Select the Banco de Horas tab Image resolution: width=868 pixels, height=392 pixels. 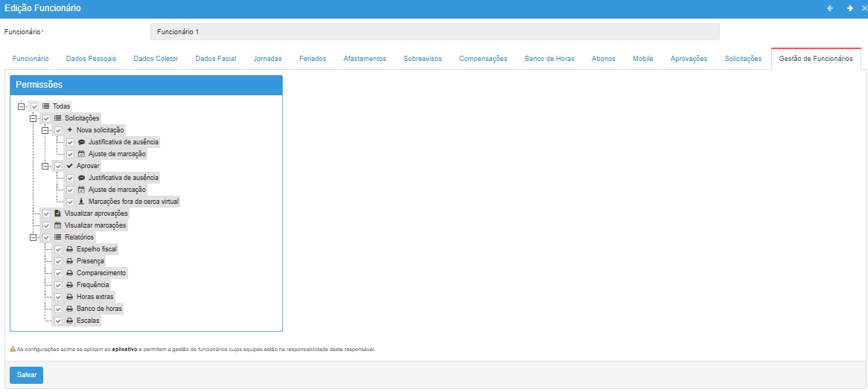[549, 59]
